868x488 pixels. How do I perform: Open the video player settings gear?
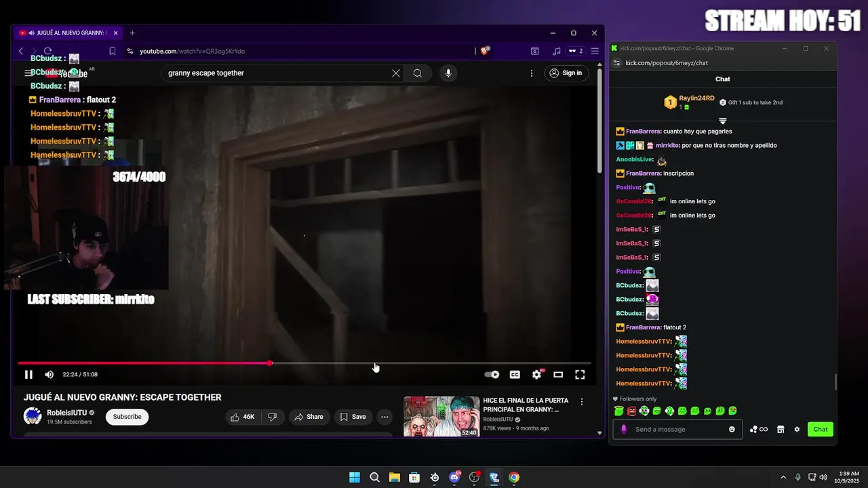536,374
